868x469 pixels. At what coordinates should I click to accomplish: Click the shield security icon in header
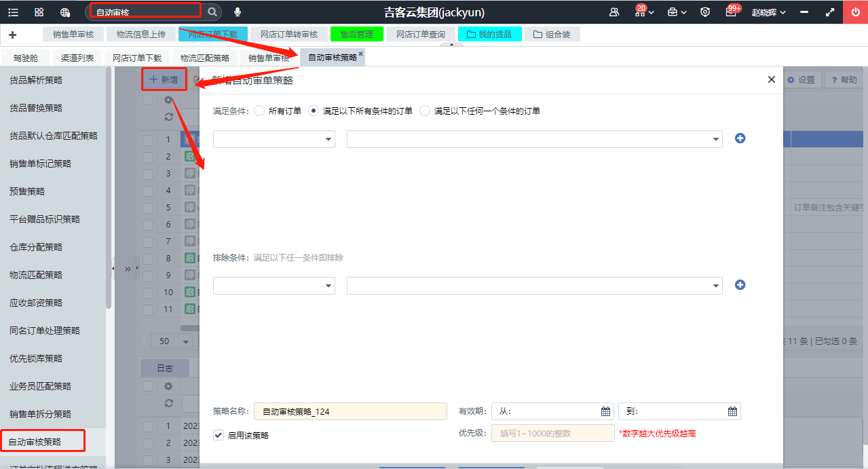click(705, 12)
